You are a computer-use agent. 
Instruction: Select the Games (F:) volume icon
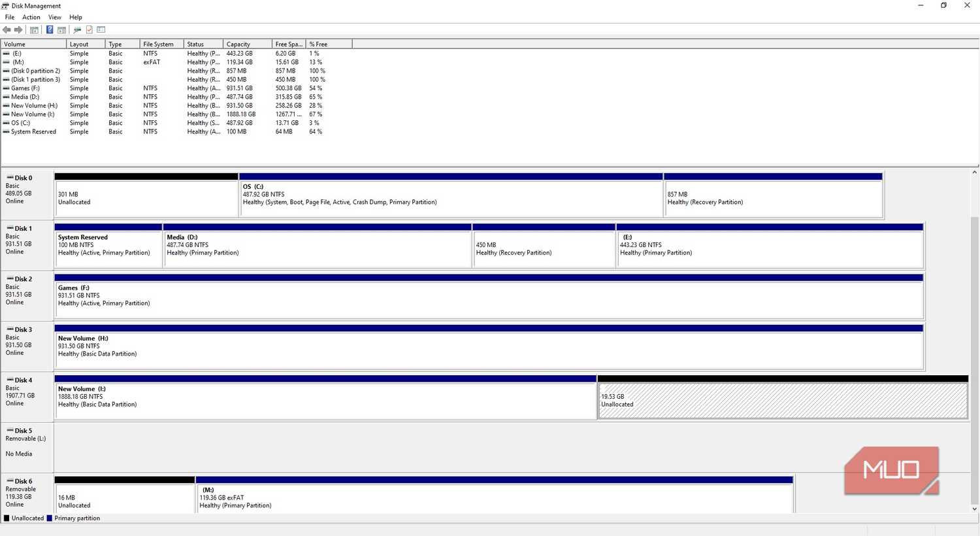coord(7,88)
